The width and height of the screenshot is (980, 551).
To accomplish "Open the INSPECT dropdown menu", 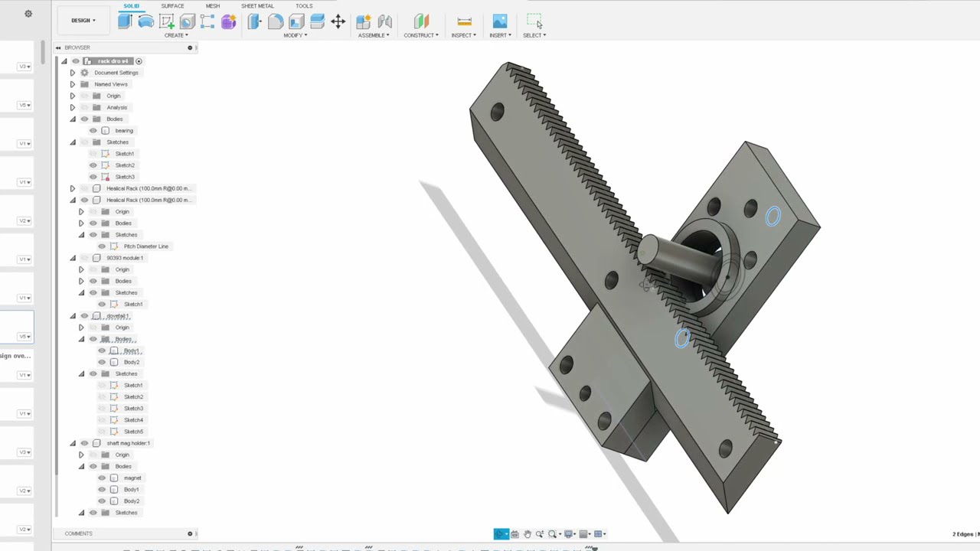I will [464, 35].
